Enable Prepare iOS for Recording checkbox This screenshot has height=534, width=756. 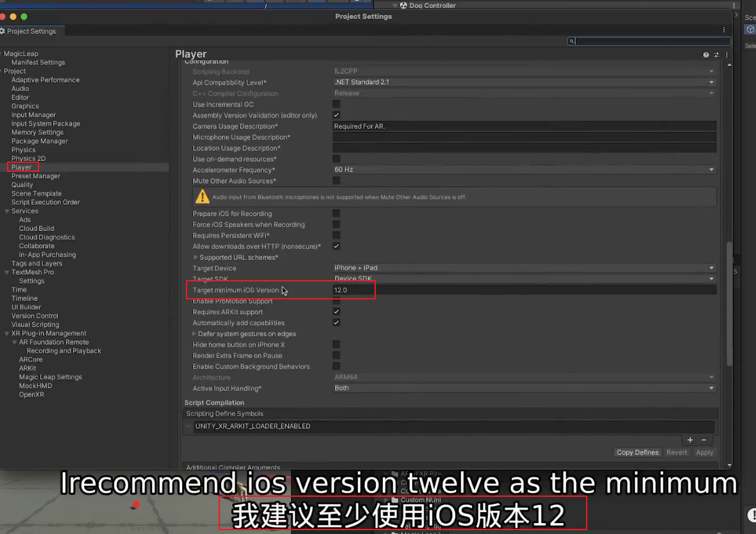coord(337,213)
